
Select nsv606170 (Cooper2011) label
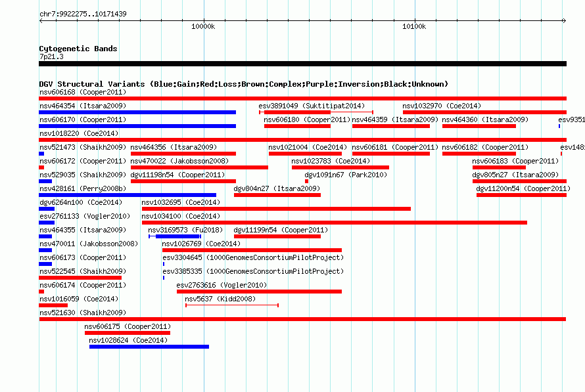pyautogui.click(x=83, y=120)
